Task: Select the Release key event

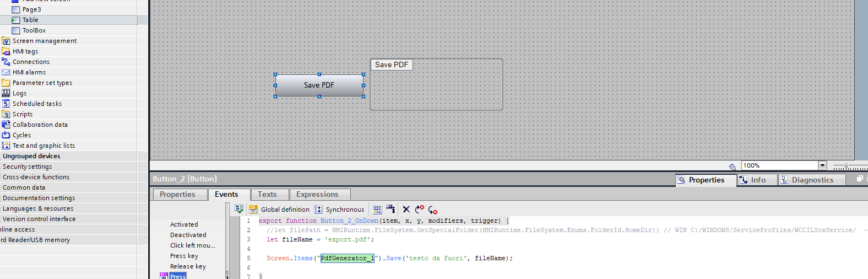Action: (188, 266)
